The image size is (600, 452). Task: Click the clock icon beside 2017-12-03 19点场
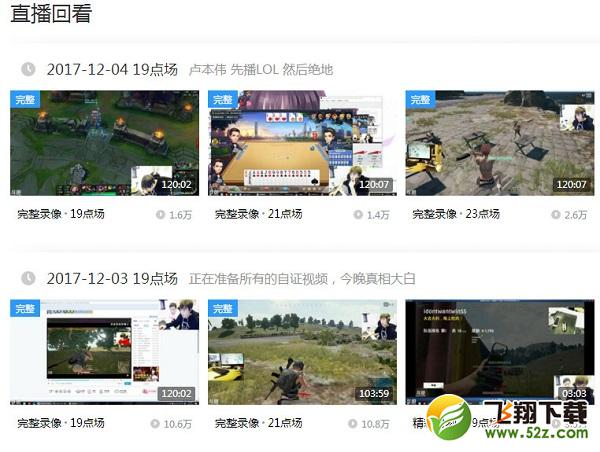28,278
